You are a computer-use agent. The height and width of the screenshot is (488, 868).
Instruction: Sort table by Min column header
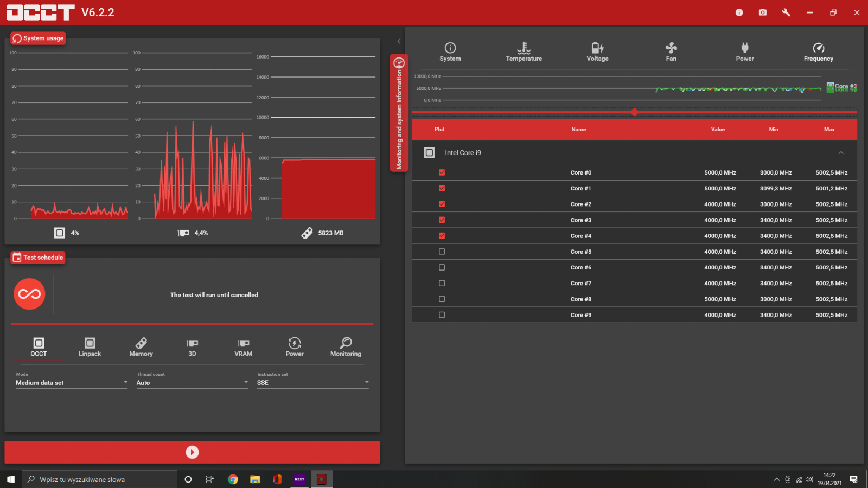[x=774, y=130]
